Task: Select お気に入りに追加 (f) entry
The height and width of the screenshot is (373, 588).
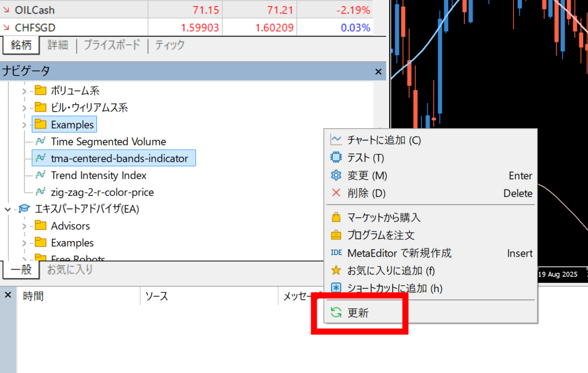Action: tap(431, 271)
